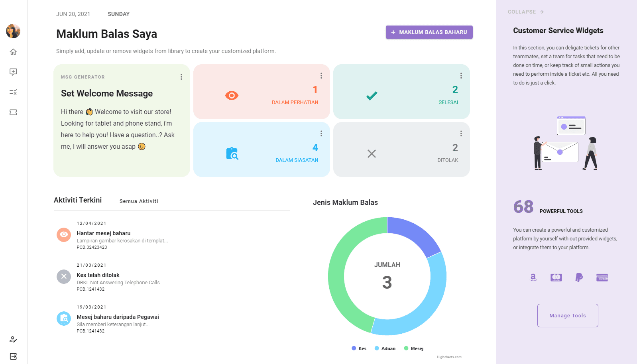
Task: Open the checklist icon in sidebar
Action: click(x=13, y=92)
